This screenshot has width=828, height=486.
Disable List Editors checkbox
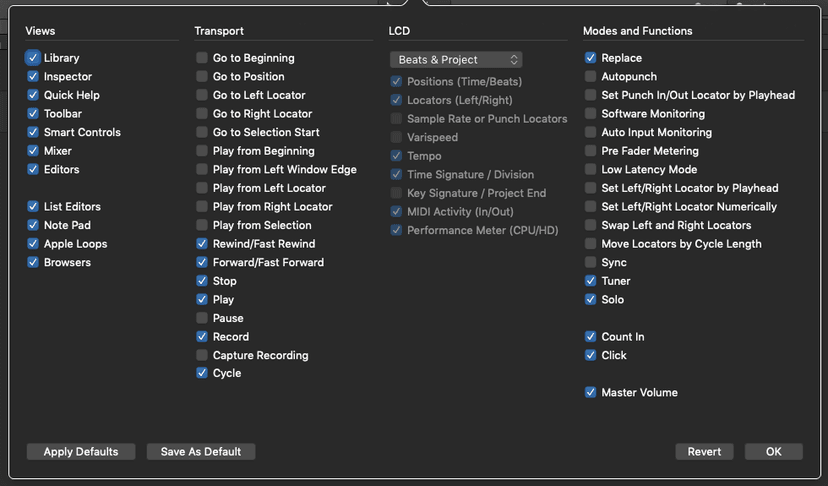pos(33,207)
